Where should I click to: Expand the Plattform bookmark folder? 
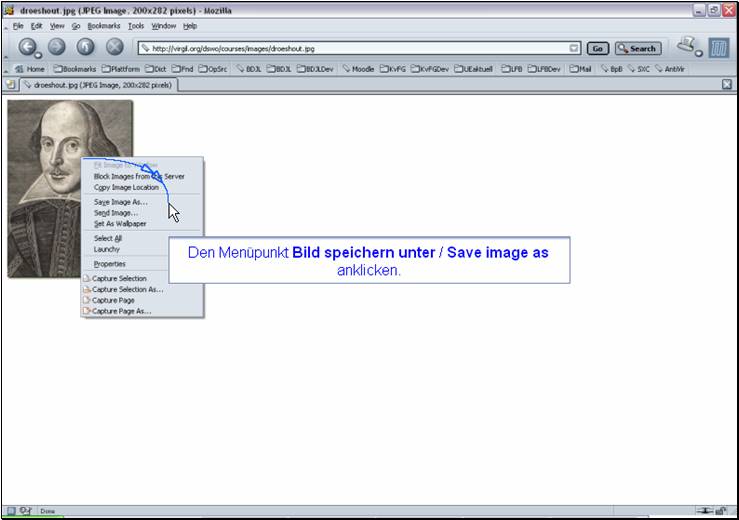click(x=122, y=69)
